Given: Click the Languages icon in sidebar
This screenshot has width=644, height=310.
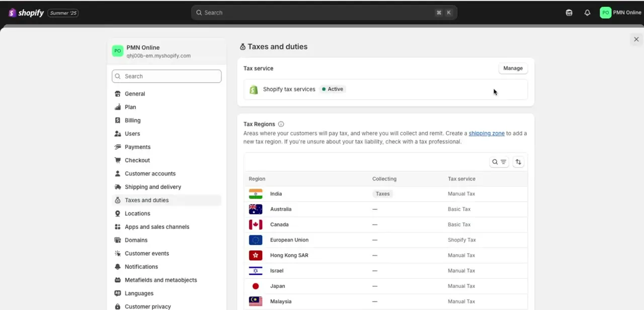Looking at the screenshot, I should pyautogui.click(x=118, y=293).
